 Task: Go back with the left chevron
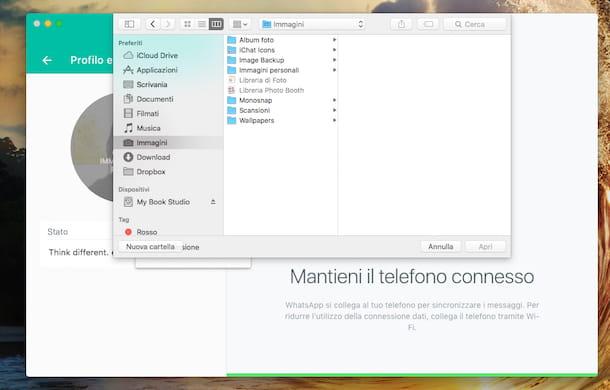[153, 24]
